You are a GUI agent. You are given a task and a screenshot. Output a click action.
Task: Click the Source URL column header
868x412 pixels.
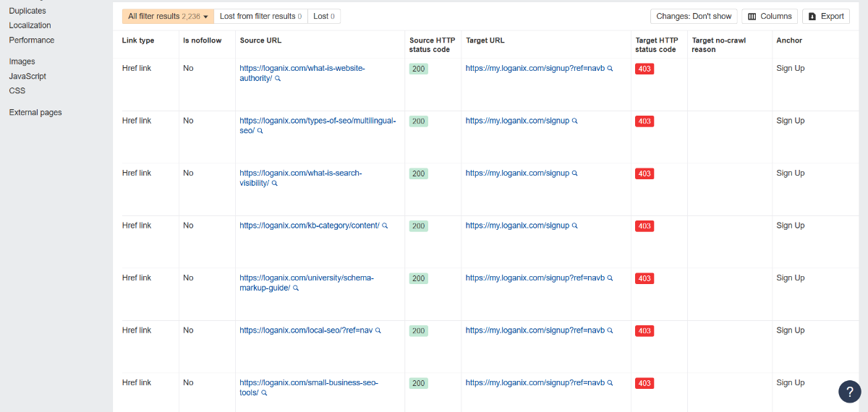point(261,40)
